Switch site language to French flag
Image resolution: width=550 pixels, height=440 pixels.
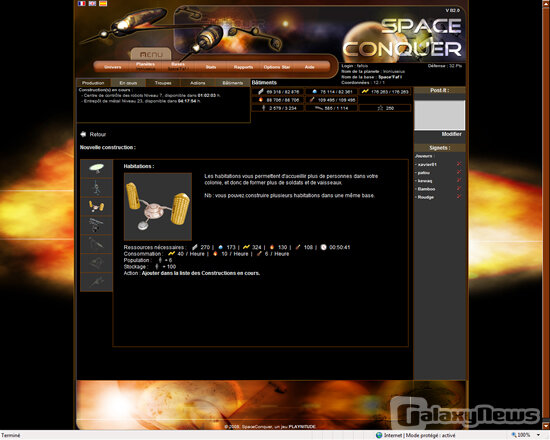[x=82, y=3]
